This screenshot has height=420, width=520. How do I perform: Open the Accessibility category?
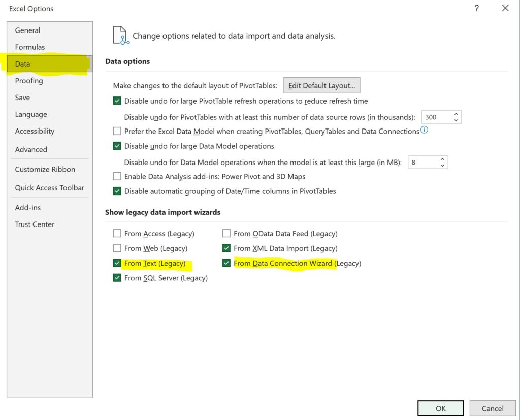pos(49,131)
